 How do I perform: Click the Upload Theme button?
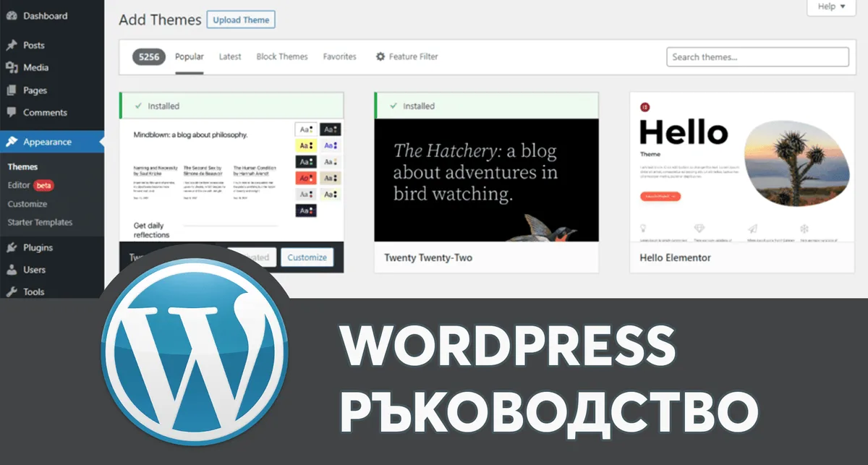pos(241,20)
